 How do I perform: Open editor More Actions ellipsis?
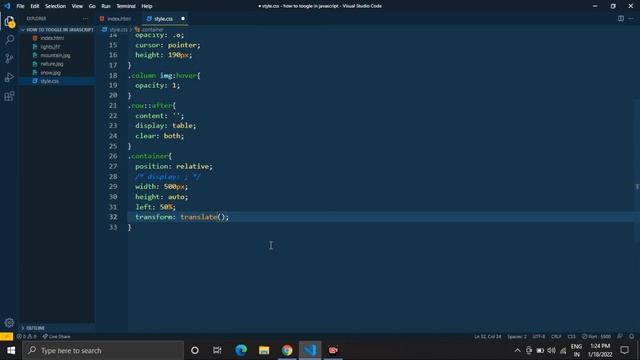click(631, 18)
